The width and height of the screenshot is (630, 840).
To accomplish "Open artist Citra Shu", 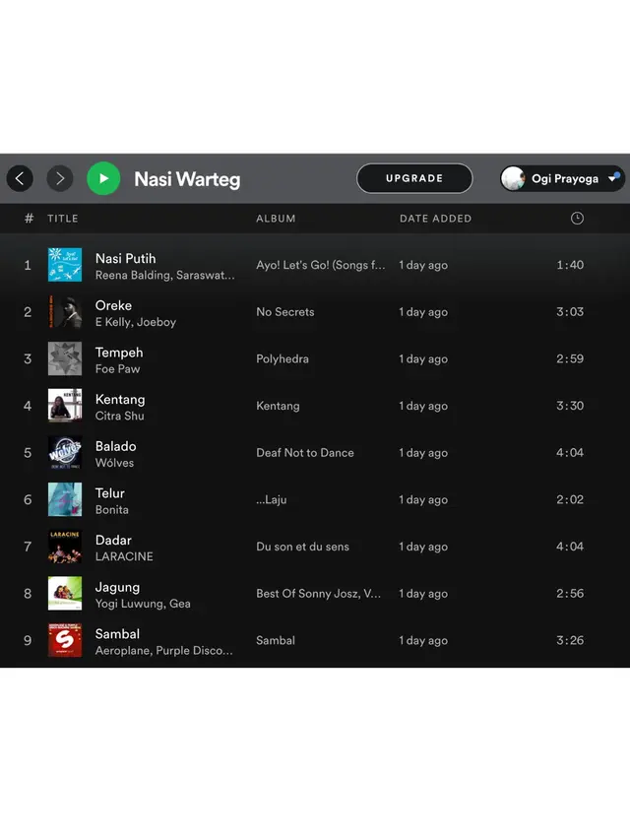I will pyautogui.click(x=119, y=416).
